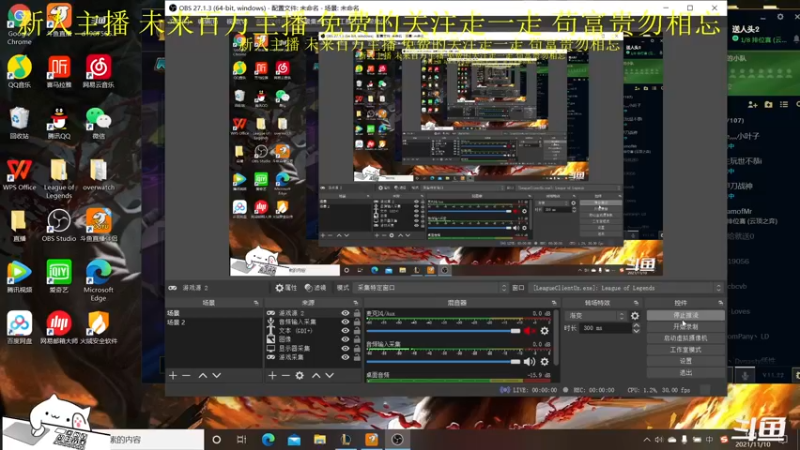Screen dimensions: 800x450
Task: Open the overwatch desktop folder
Action: pos(98,174)
